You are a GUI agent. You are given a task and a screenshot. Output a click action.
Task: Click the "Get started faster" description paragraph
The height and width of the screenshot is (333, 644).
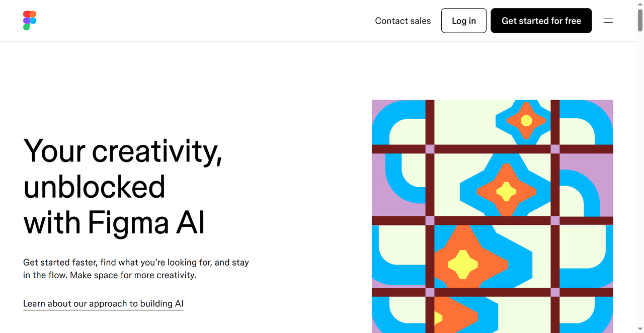point(136,269)
